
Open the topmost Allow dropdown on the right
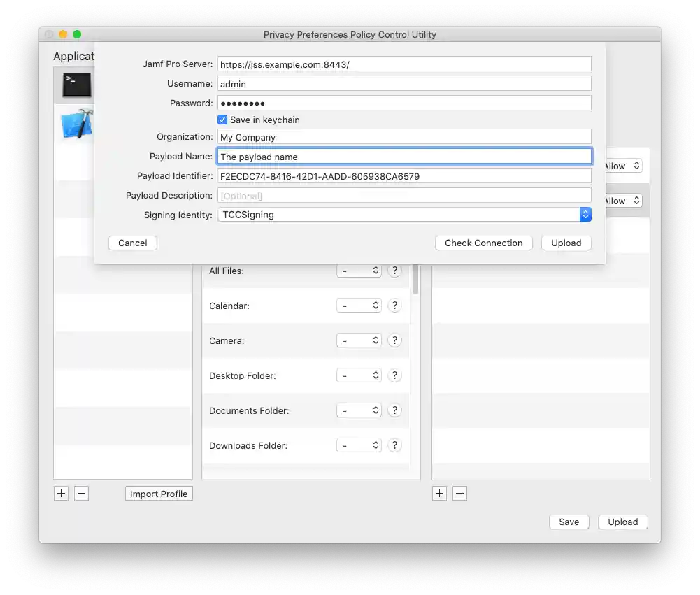coord(621,166)
